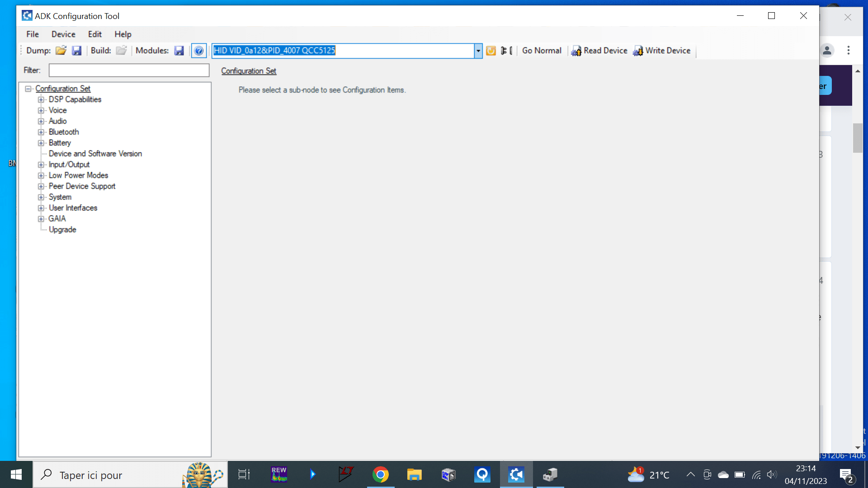The height and width of the screenshot is (488, 868).
Task: Expand the Peer Device Support node
Action: click(41, 186)
